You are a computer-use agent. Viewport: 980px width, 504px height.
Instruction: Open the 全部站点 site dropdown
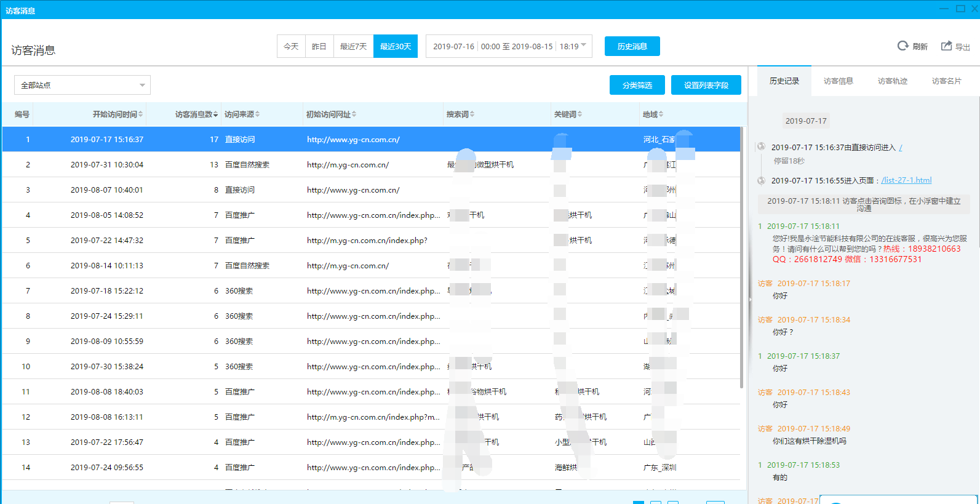[x=82, y=85]
